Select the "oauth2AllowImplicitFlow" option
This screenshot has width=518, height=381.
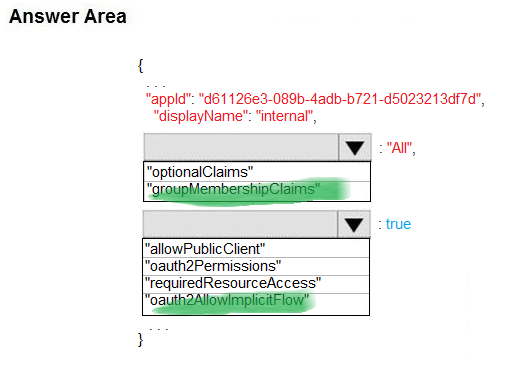pos(256,304)
